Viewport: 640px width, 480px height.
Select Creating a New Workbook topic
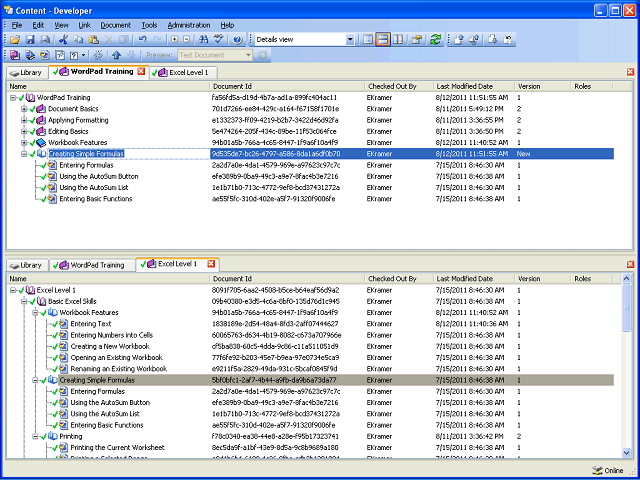coord(110,347)
